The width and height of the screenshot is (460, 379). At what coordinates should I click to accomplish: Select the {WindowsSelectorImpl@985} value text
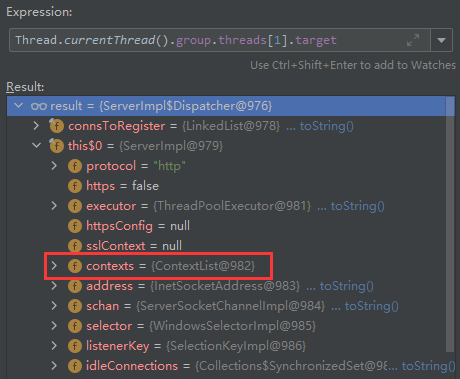pos(232,326)
